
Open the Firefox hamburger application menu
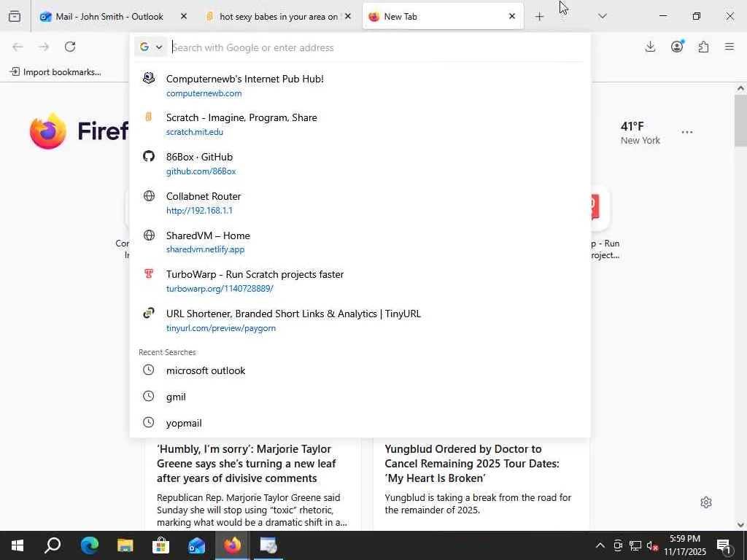click(x=729, y=47)
